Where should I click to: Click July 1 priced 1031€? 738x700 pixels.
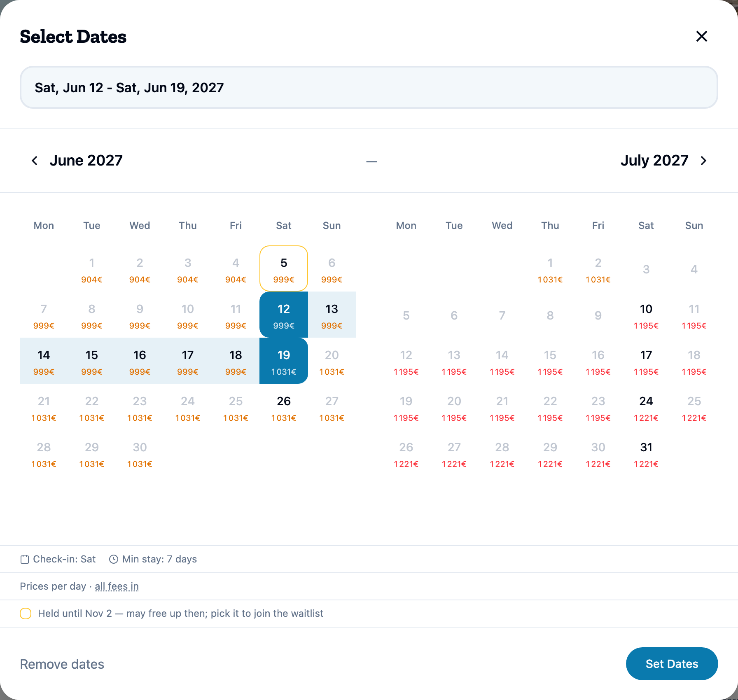(x=550, y=268)
